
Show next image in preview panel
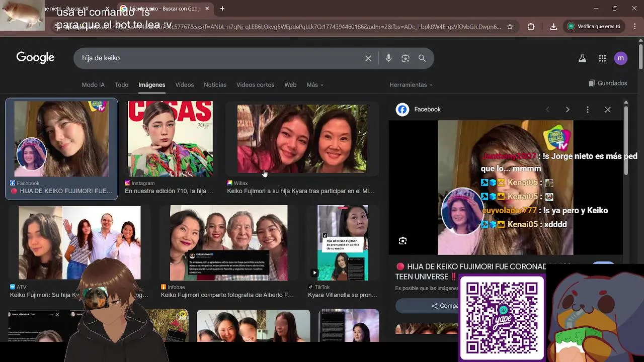pyautogui.click(x=568, y=110)
